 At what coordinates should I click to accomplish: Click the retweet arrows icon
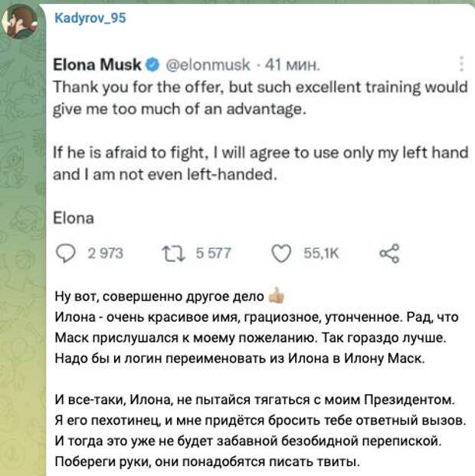tap(173, 254)
